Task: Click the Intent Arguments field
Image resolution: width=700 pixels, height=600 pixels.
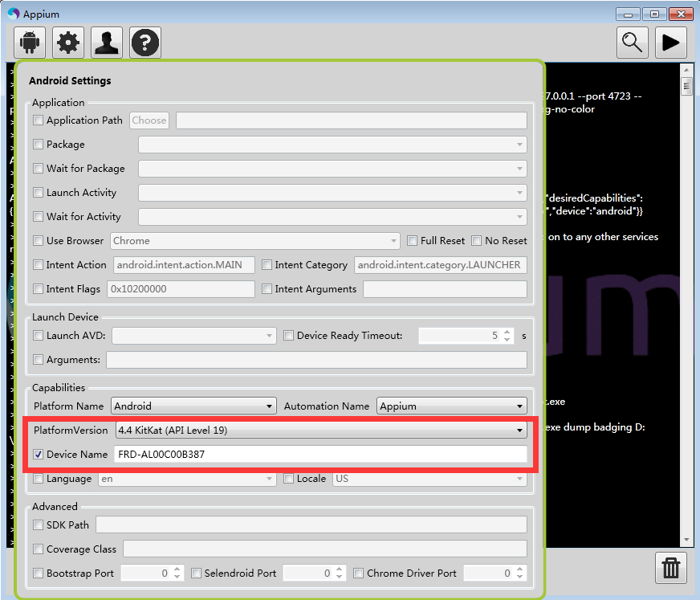Action: [445, 289]
